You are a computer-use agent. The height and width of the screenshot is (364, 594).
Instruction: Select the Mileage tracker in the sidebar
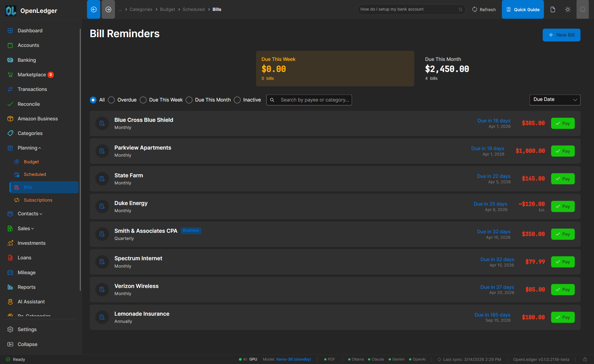click(27, 272)
